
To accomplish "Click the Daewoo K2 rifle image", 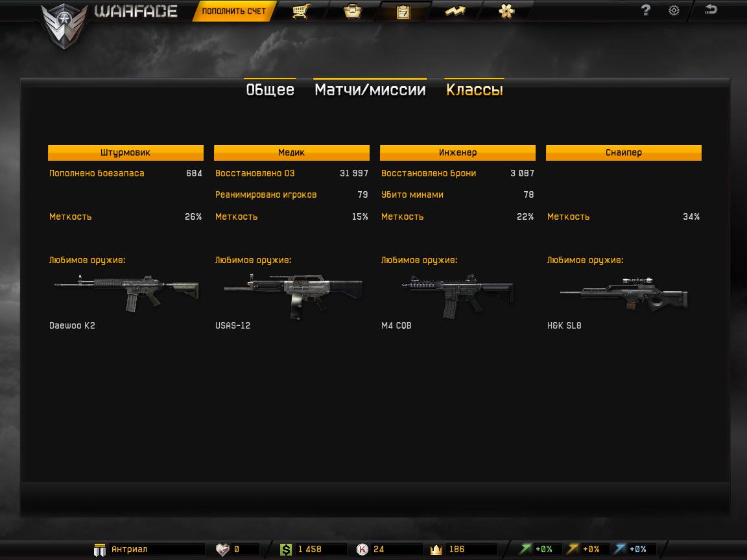I will pos(126,293).
